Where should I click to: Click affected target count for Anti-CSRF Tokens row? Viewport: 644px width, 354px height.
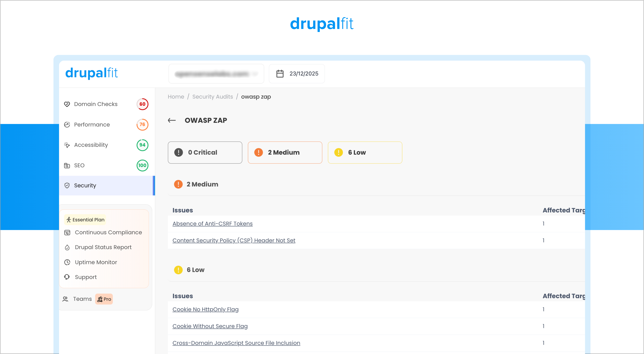point(544,224)
